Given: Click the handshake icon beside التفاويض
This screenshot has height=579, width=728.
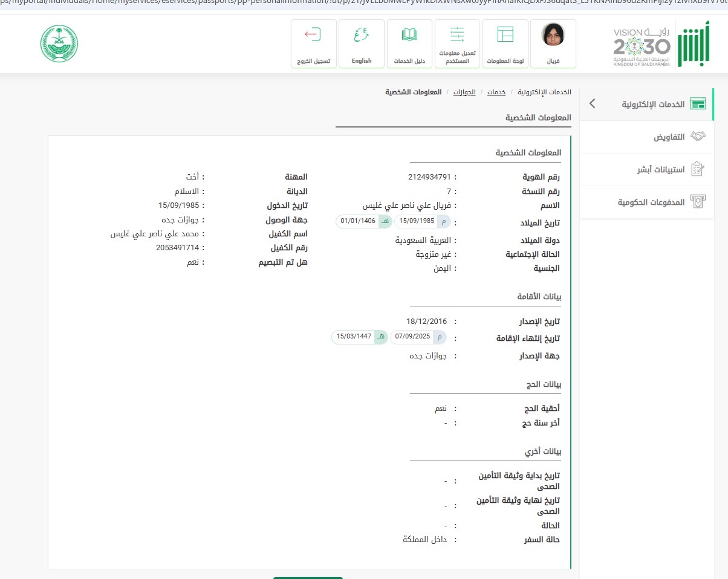Looking at the screenshot, I should (698, 137).
